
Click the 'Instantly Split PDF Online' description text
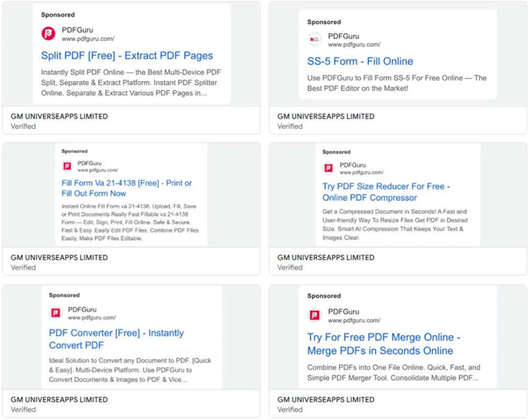point(131,83)
